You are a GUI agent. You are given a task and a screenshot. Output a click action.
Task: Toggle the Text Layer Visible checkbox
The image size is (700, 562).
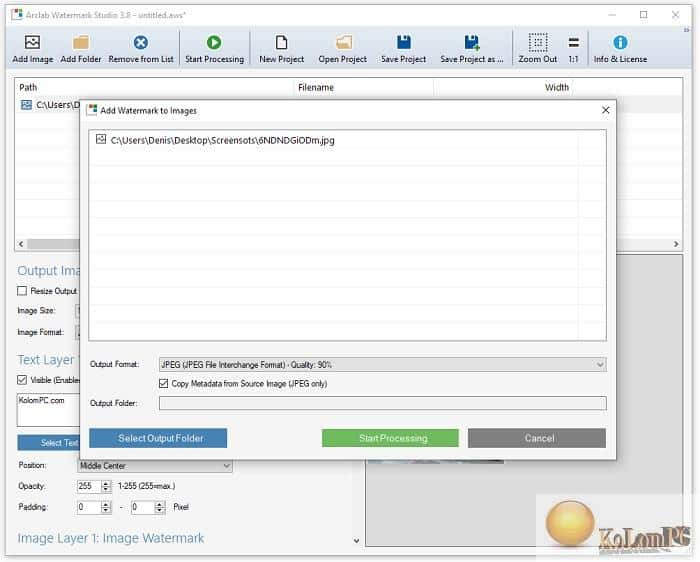22,380
